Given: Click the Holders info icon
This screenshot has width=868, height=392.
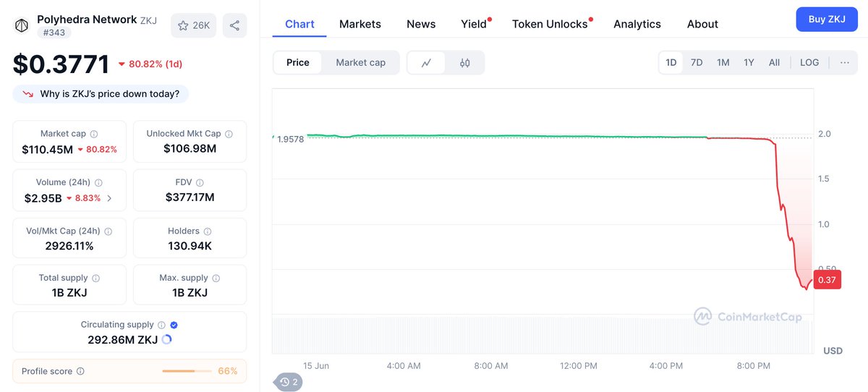Looking at the screenshot, I should [207, 231].
